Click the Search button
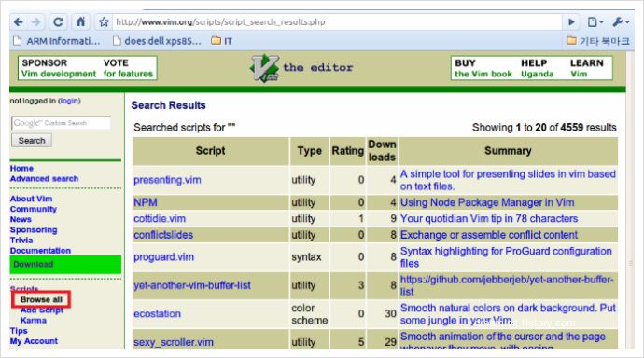The width and height of the screenshot is (644, 358). [32, 141]
